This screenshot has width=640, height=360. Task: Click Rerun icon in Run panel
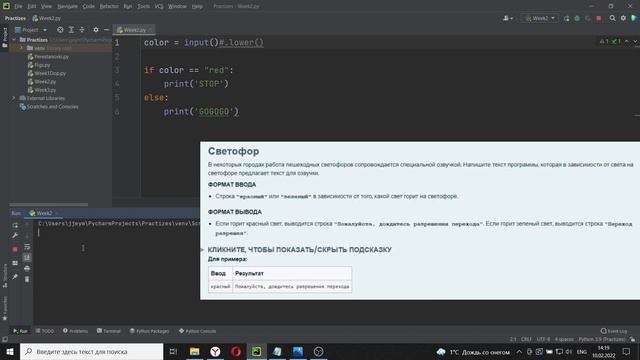point(15,225)
